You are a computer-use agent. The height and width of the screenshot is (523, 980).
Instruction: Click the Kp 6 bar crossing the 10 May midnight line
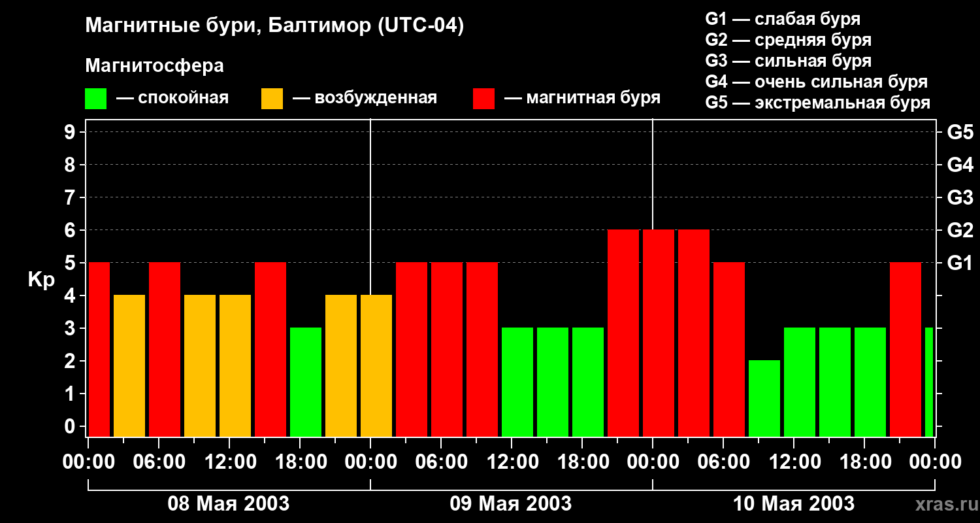(659, 333)
